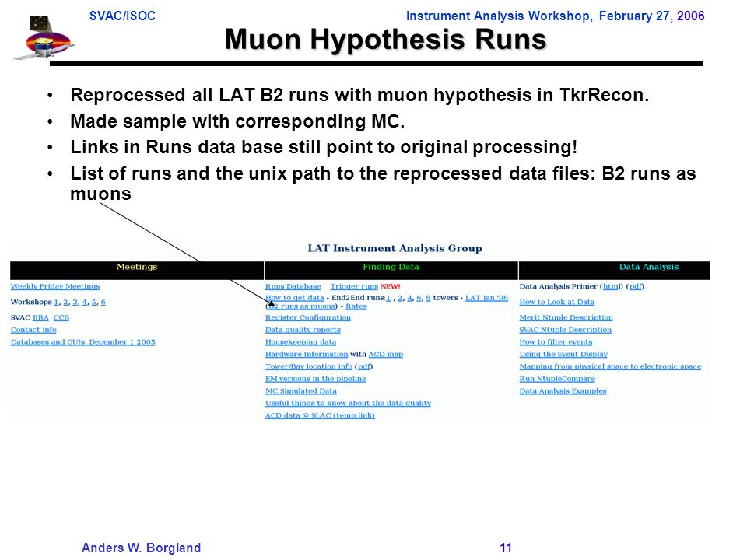This screenshot has width=747, height=560.
Task: Open the Tower/Bay location pdf link
Action: pos(364,366)
